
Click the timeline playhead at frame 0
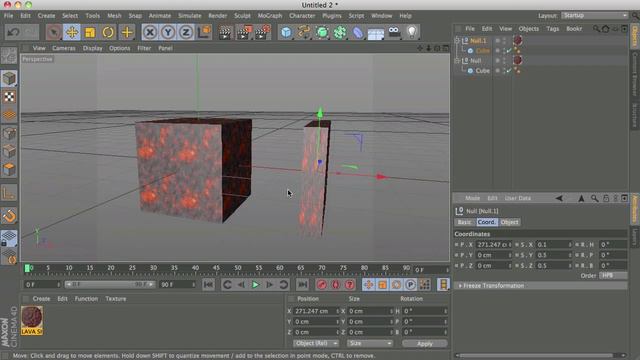(27, 268)
